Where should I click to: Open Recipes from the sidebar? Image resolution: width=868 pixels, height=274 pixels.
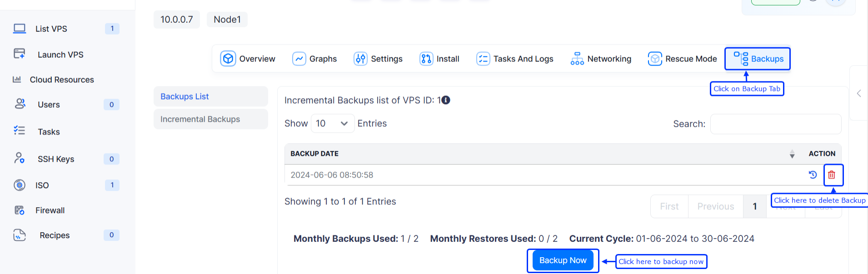click(x=55, y=235)
